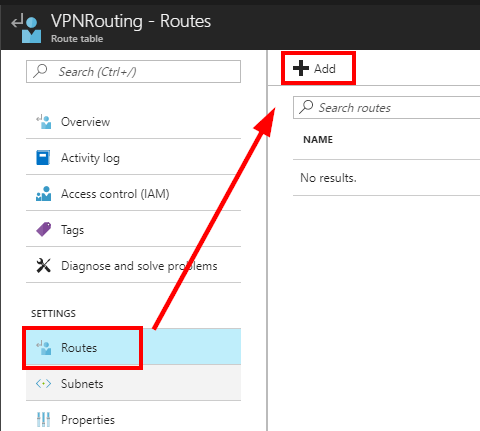This screenshot has width=480, height=431.
Task: Click the Diagnose wrench icon
Action: 44,266
